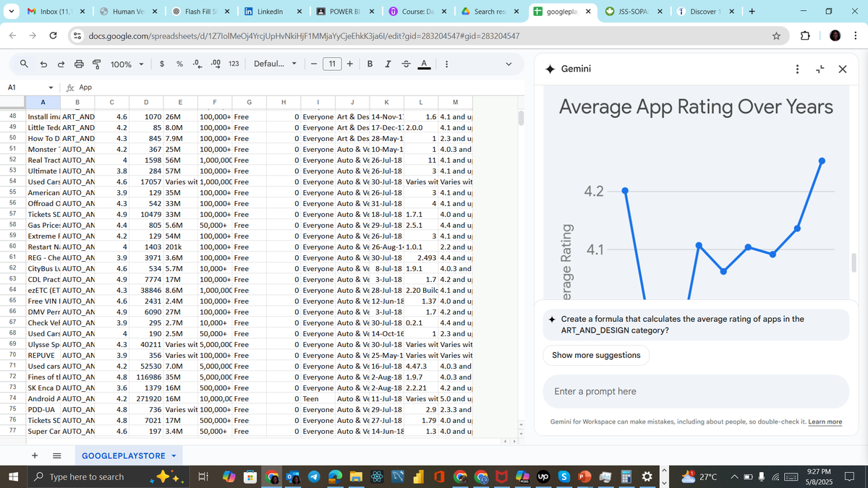
Task: Open the GOOGLEPLAYSTORE sheet tab dropdown arrow
Action: [173, 456]
